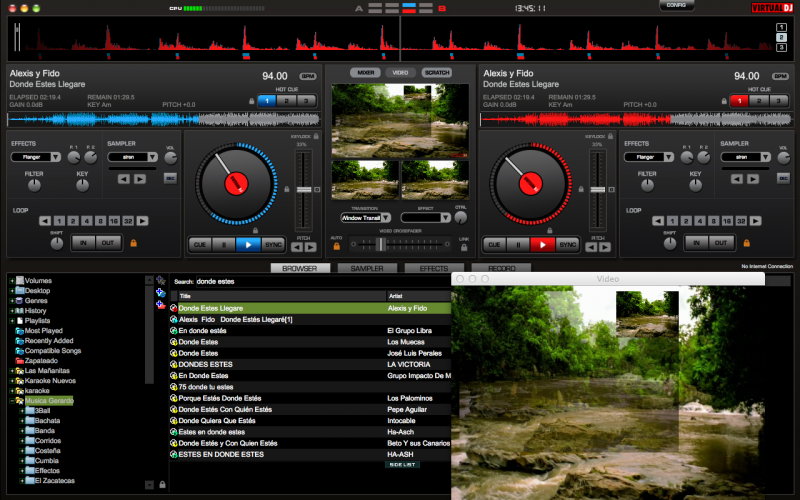
Task: Nudge right deck pitch up arrow
Action: point(605,247)
